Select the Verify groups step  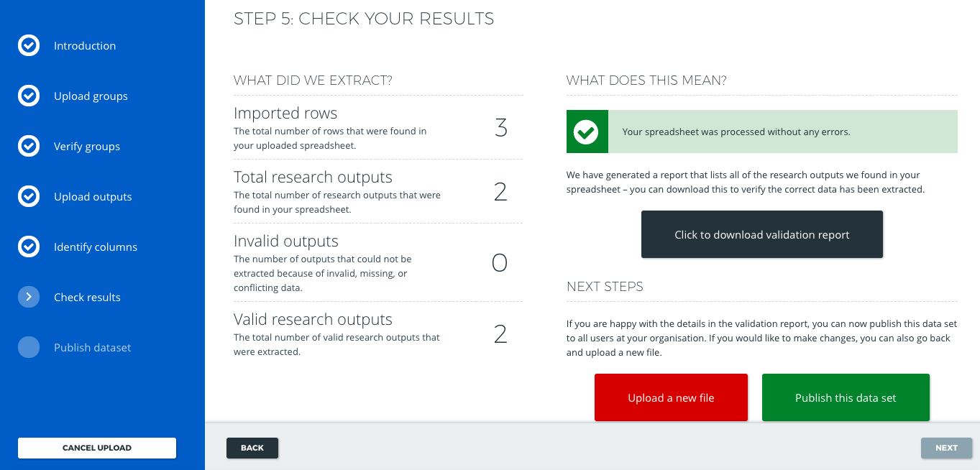(87, 147)
